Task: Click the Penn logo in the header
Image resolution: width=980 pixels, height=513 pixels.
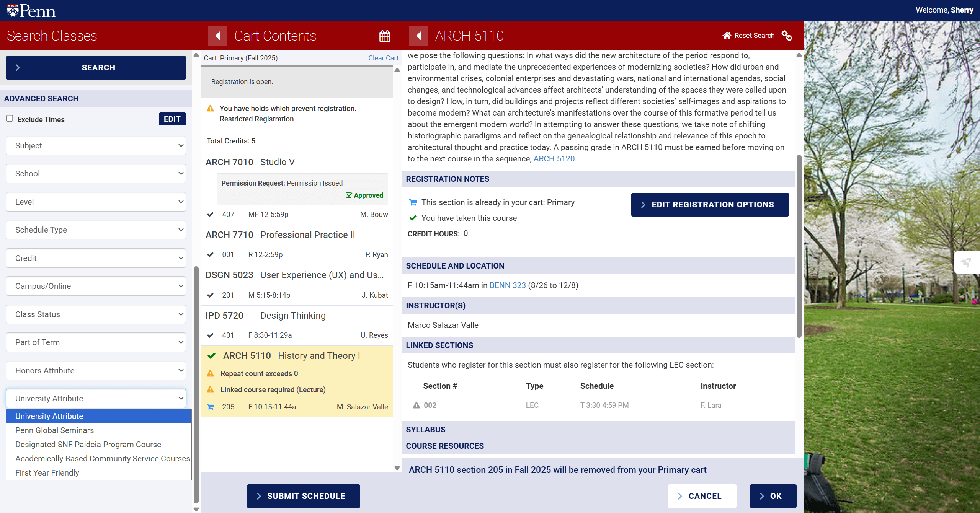Action: tap(31, 11)
